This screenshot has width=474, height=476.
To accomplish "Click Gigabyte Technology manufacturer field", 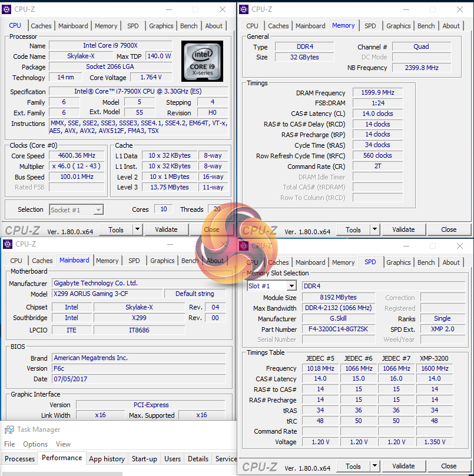I will tap(139, 283).
